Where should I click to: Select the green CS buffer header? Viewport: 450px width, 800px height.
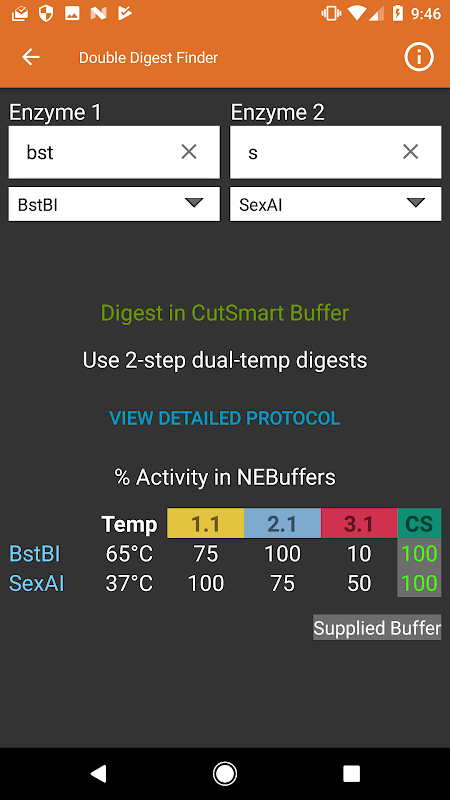point(419,523)
